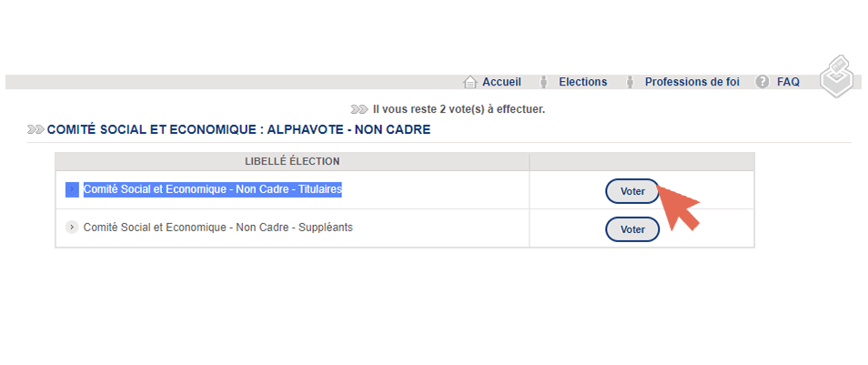Click the LIBELLÉ ÉLECTION column header
The width and height of the screenshot is (868, 365).
tap(292, 161)
